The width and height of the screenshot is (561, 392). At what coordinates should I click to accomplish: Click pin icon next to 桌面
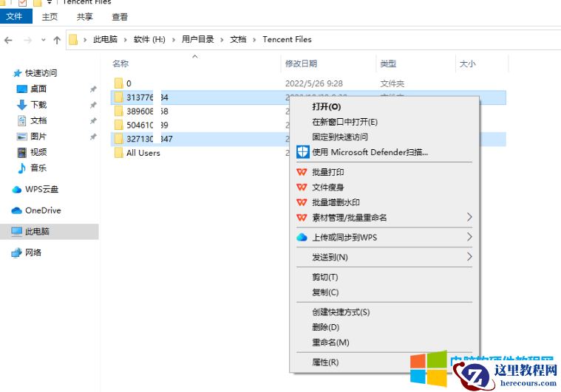[x=93, y=89]
